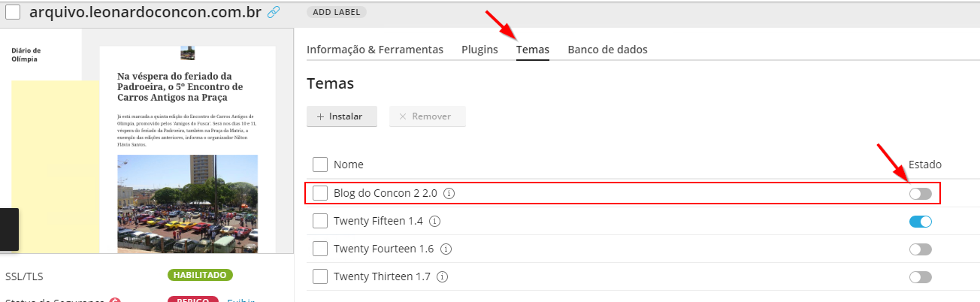Image resolution: width=980 pixels, height=302 pixels.
Task: Check the select-all Nome header checkbox
Action: [x=320, y=165]
